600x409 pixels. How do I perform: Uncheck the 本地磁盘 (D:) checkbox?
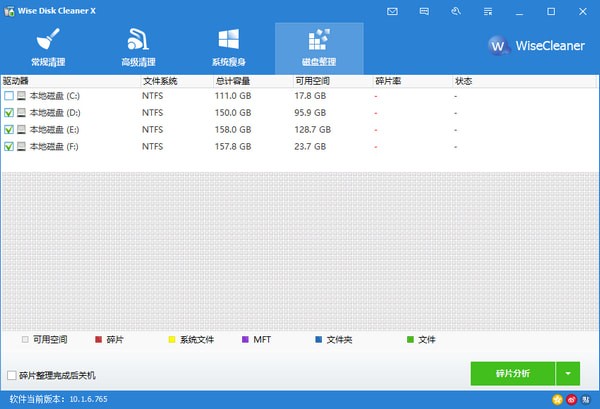pos(9,113)
